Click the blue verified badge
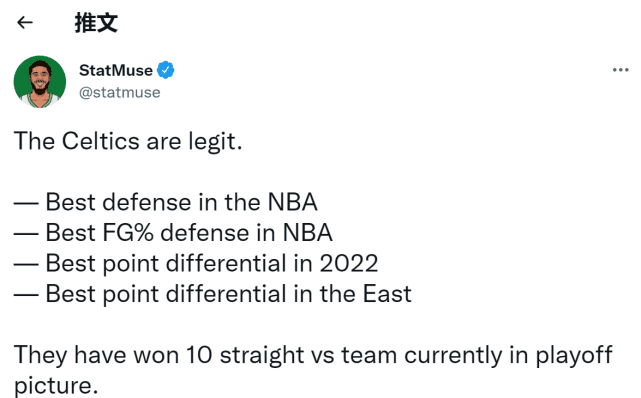Screen dimensions: 641x398 pos(166,70)
